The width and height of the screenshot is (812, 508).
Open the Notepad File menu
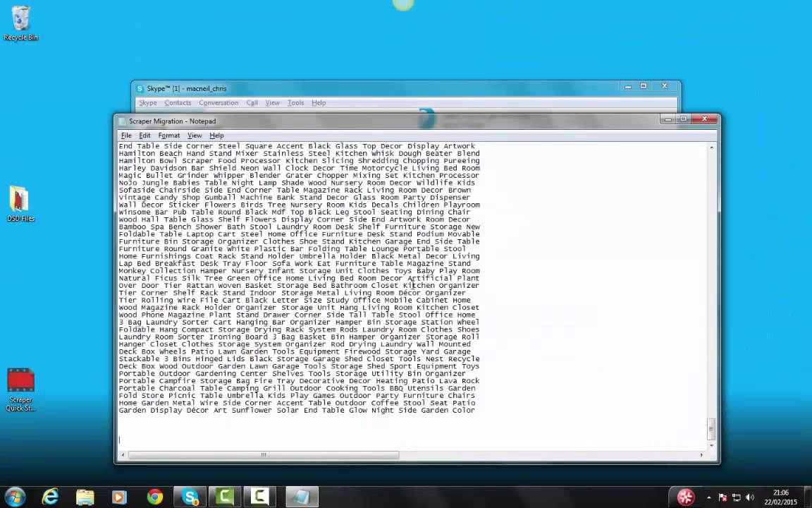(126, 135)
